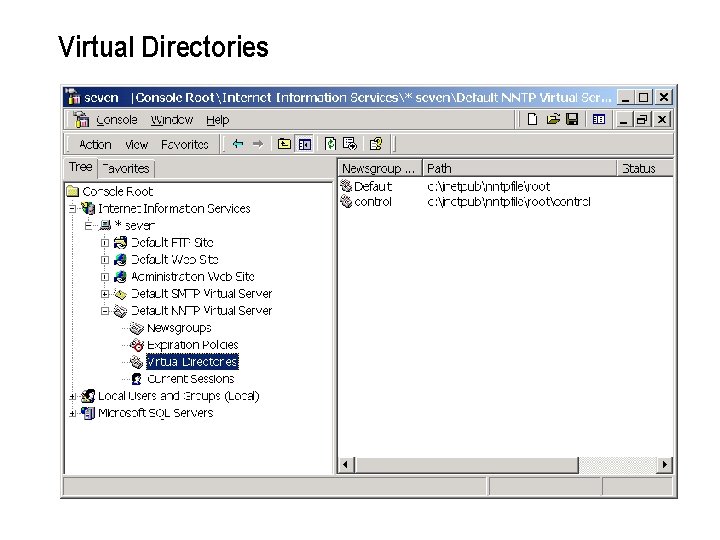The width and height of the screenshot is (720, 540).
Task: Restore the inner console child window
Action: pyautogui.click(x=642, y=120)
